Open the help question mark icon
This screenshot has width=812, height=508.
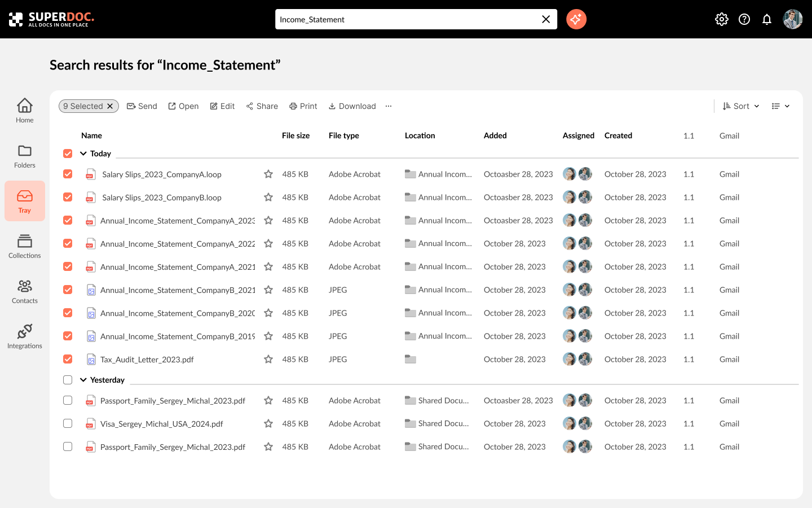[x=744, y=19]
